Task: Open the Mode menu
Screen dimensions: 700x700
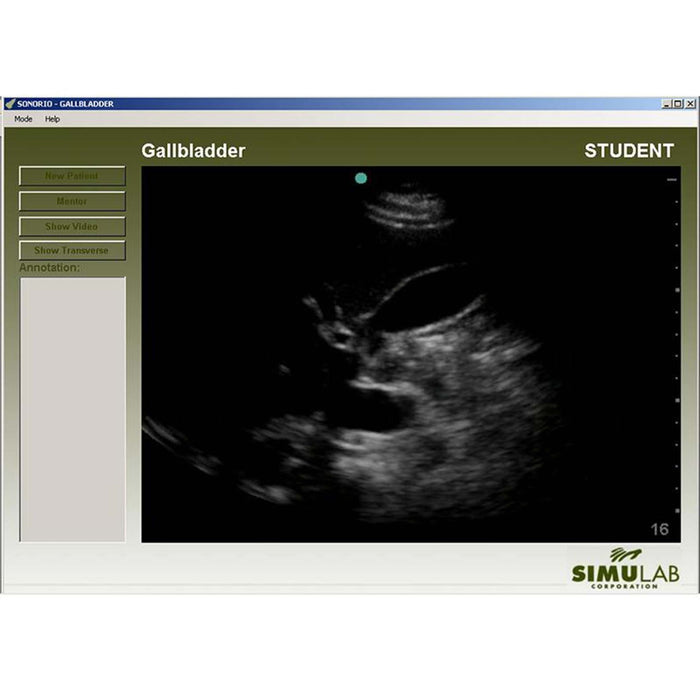Action: click(23, 119)
